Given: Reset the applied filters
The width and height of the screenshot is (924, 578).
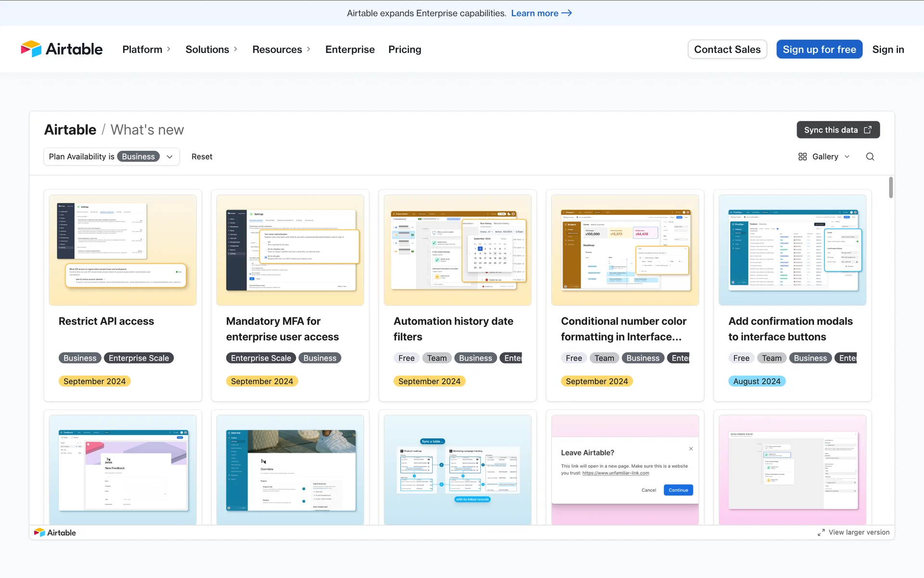Looking at the screenshot, I should (x=202, y=157).
